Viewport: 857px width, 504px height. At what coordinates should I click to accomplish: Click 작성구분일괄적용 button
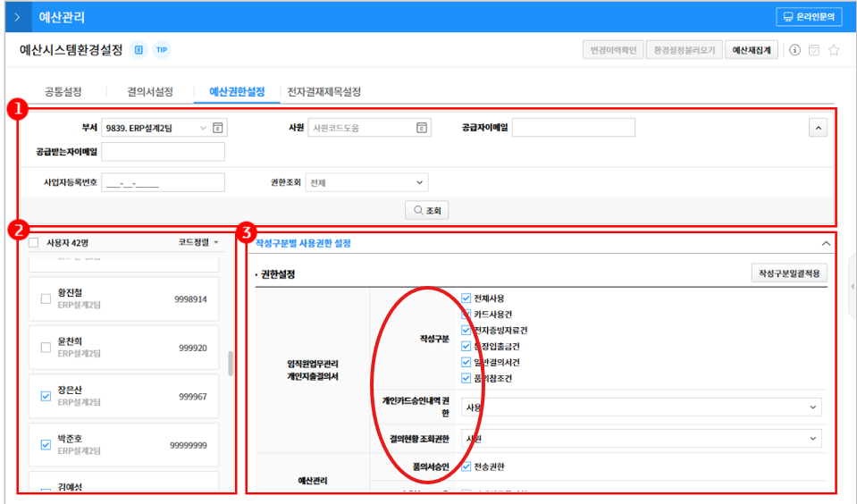[x=789, y=273]
